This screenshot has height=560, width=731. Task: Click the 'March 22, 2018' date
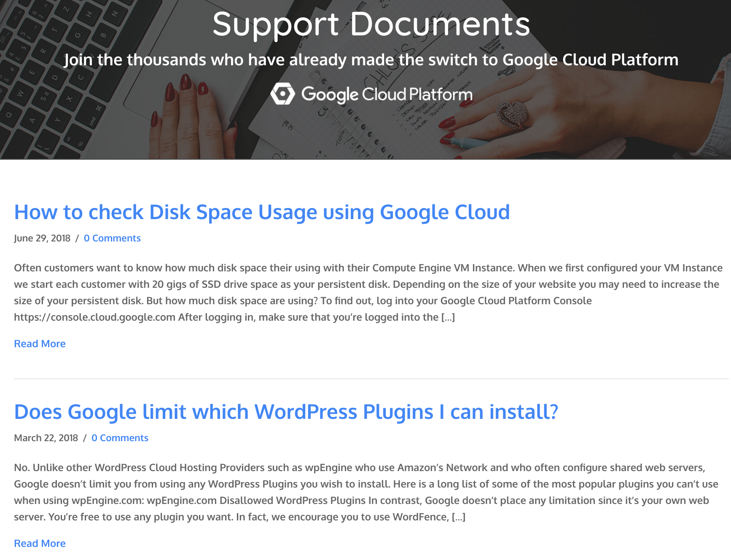coord(46,438)
